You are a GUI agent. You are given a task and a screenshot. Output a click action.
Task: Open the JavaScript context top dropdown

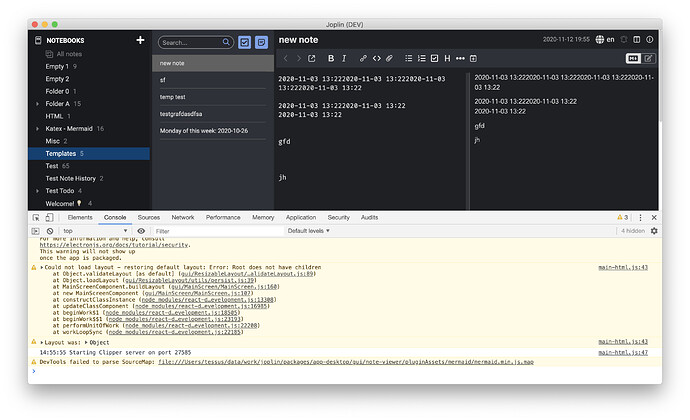[x=95, y=231]
